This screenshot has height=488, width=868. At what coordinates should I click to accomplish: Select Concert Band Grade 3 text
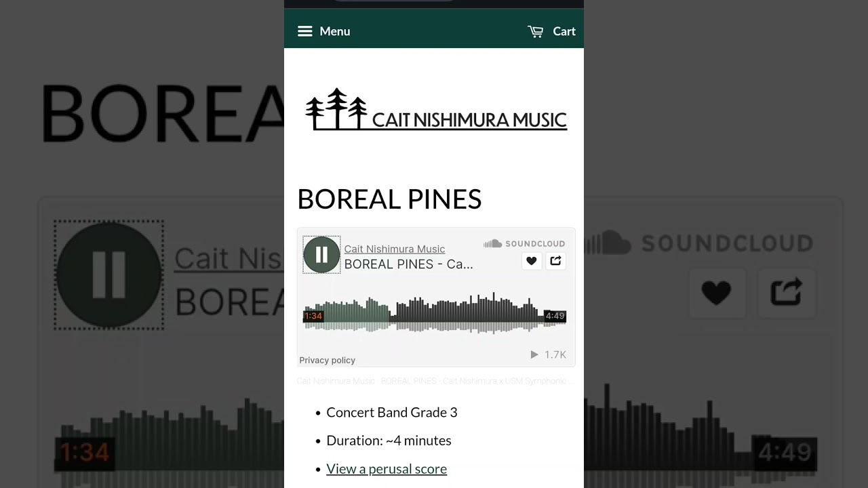[x=392, y=412]
